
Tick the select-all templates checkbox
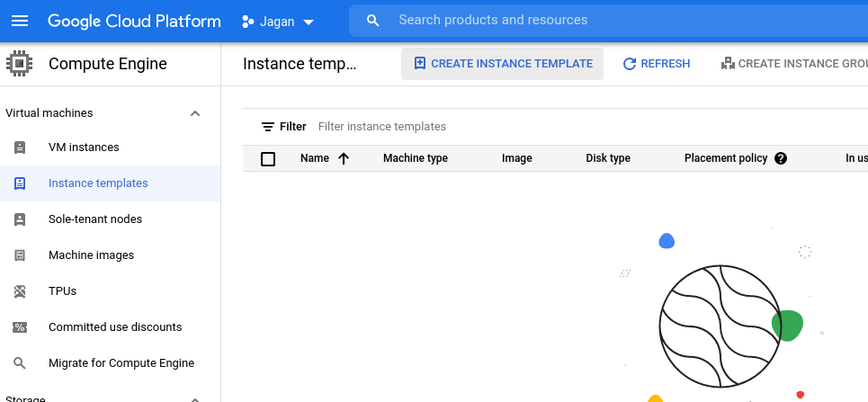click(x=268, y=159)
